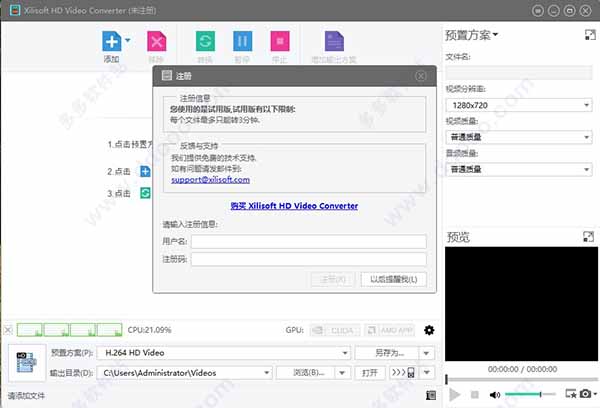The image size is (600, 408).
Task: Click the green Convert icon in the toolbar
Action: click(205, 41)
